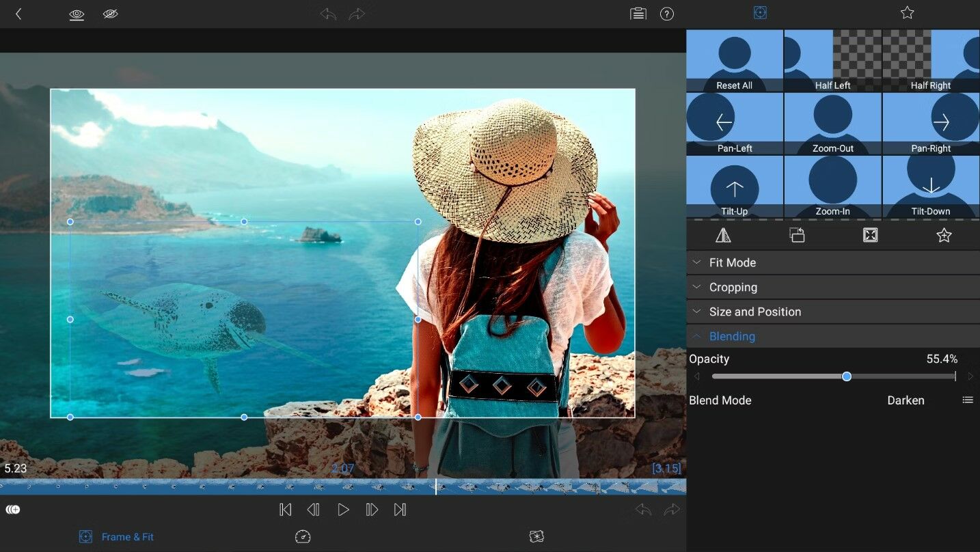980x552 pixels.
Task: Expand the Fit Mode section
Action: (732, 263)
